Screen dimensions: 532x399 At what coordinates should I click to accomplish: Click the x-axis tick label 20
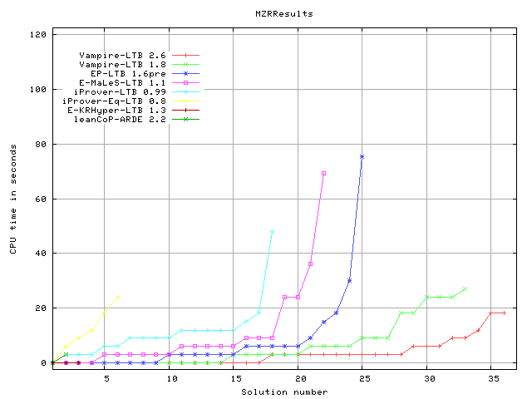(301, 378)
